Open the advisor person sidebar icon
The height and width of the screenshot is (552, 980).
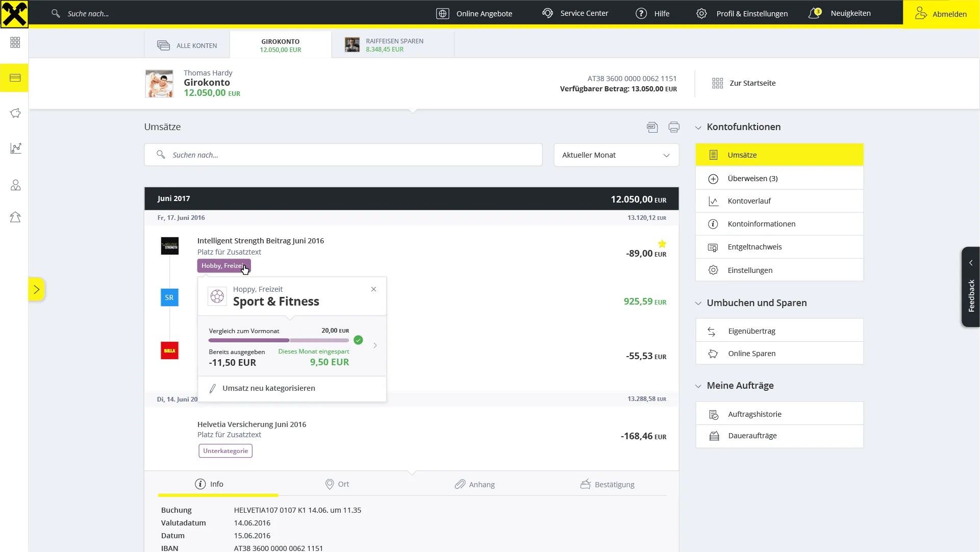click(15, 185)
